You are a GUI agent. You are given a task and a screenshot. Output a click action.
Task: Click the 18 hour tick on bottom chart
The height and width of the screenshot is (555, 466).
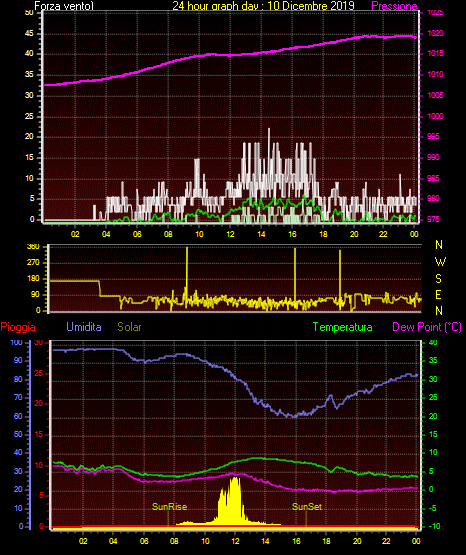(326, 541)
